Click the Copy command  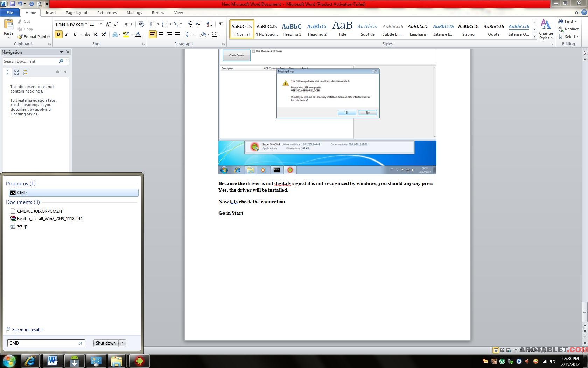tap(25, 29)
